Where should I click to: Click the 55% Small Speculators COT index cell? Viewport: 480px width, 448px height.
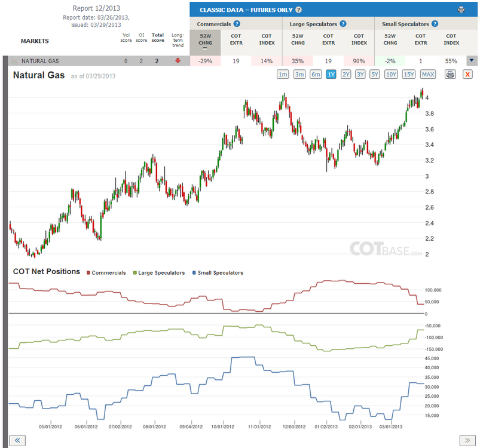coord(451,61)
